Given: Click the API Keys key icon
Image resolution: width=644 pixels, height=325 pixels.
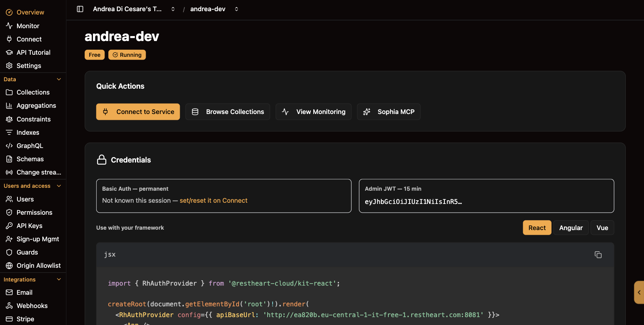Looking at the screenshot, I should [9, 226].
